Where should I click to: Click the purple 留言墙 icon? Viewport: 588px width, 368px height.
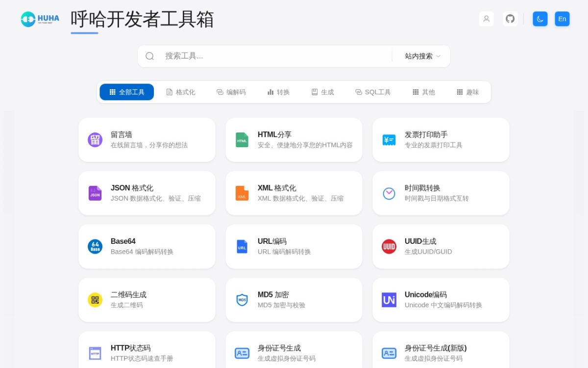point(95,140)
